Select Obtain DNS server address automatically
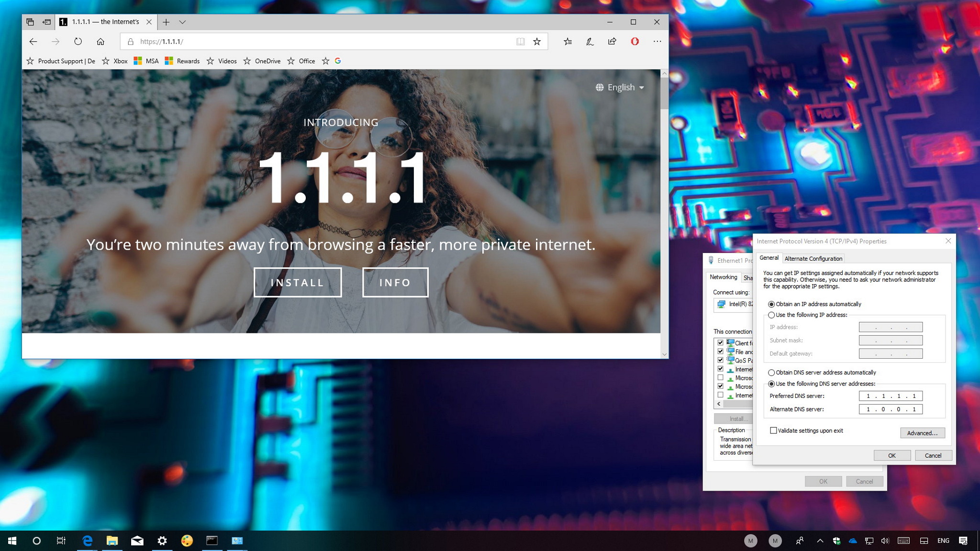 (822, 373)
